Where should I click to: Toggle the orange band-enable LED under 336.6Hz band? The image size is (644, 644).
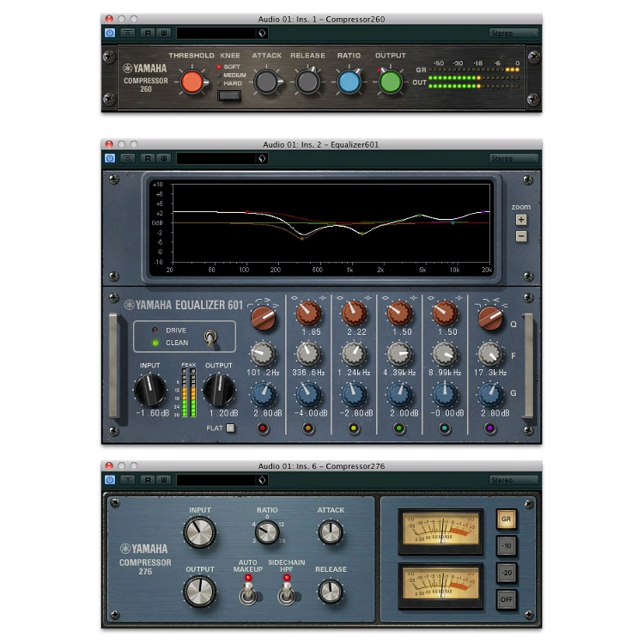click(308, 428)
